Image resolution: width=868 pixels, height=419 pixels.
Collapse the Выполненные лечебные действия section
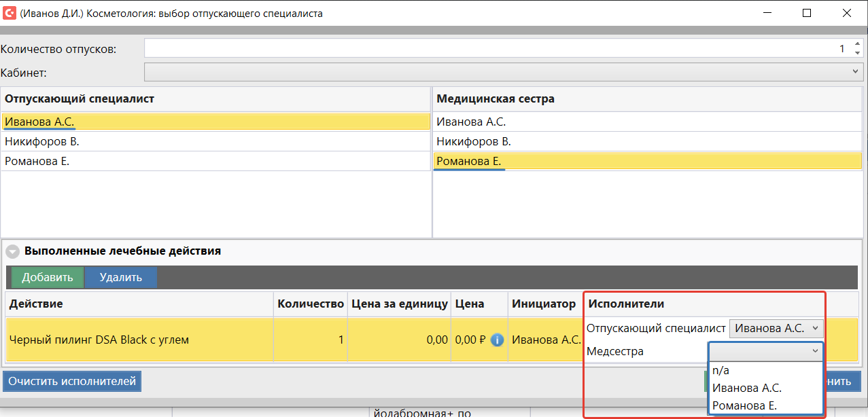[x=13, y=251]
